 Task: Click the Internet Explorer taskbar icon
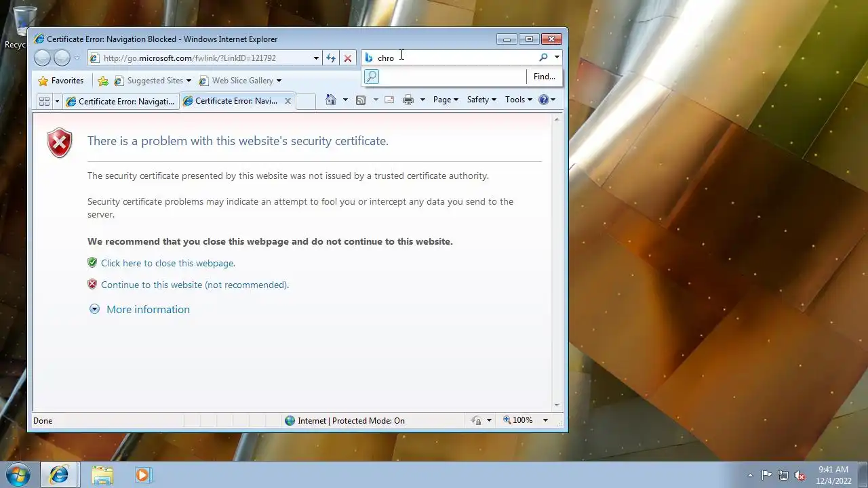tap(59, 474)
